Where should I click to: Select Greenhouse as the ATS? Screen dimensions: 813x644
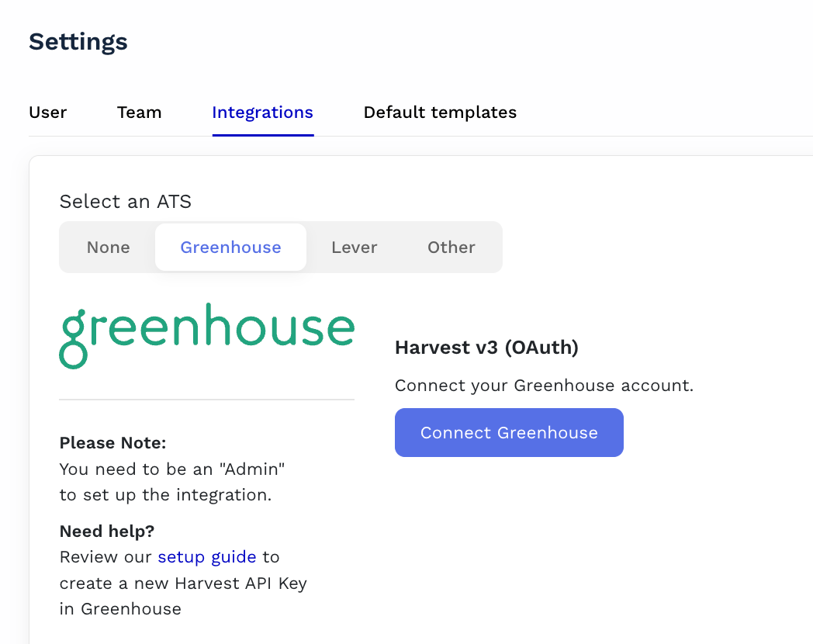(230, 248)
